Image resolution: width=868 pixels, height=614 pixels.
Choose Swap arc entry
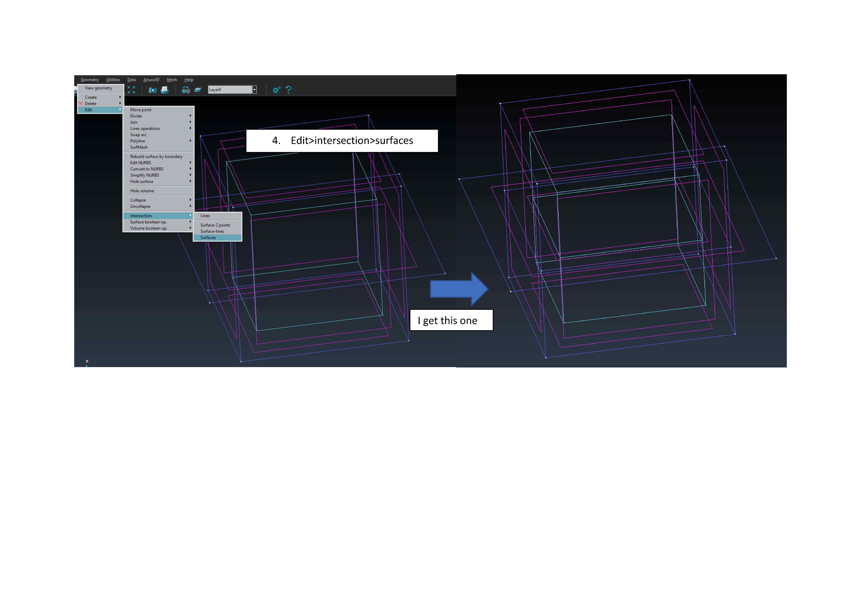coord(158,135)
